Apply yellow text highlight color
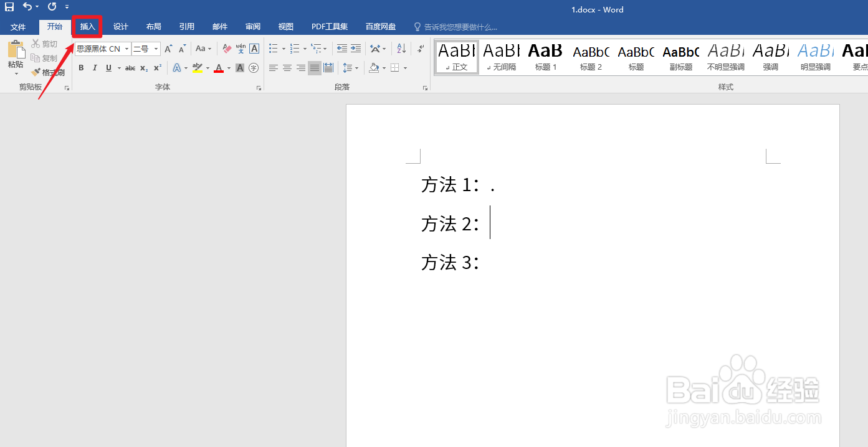 coord(198,68)
